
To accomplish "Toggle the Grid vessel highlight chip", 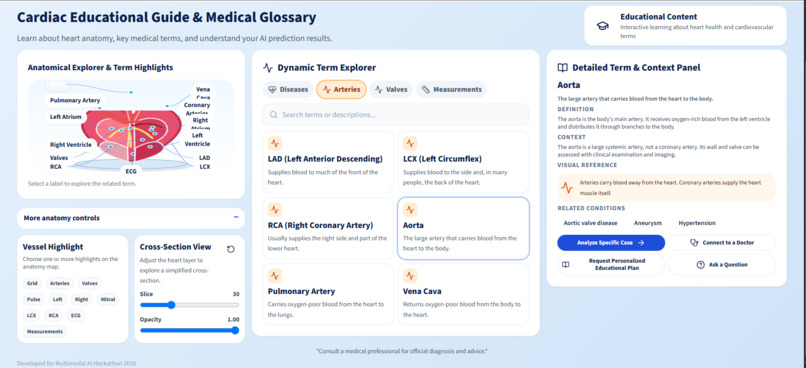I will pyautogui.click(x=32, y=283).
